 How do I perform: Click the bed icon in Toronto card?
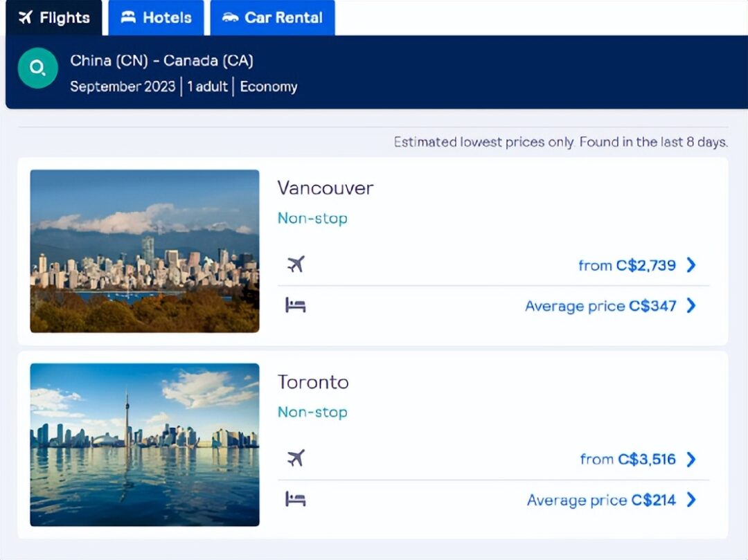pyautogui.click(x=295, y=499)
